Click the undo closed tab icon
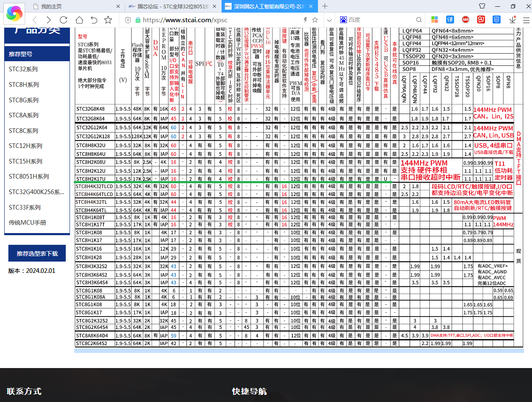 click(x=94, y=20)
